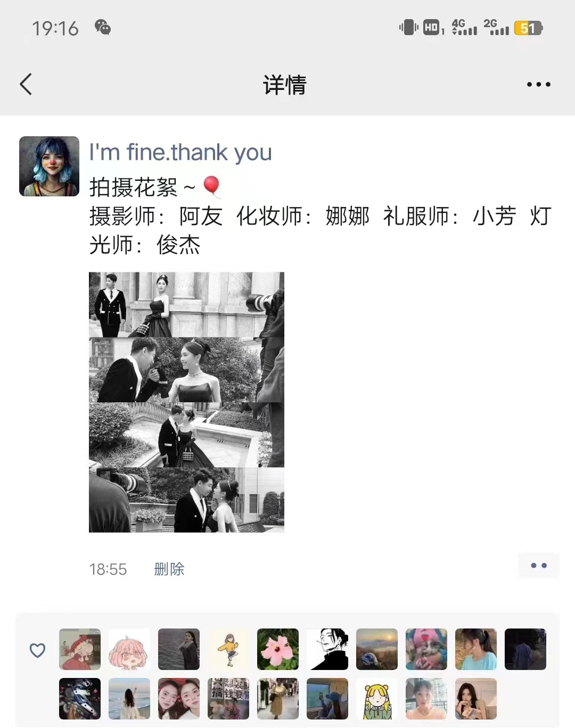Open the like/comment two-dot button

(539, 565)
